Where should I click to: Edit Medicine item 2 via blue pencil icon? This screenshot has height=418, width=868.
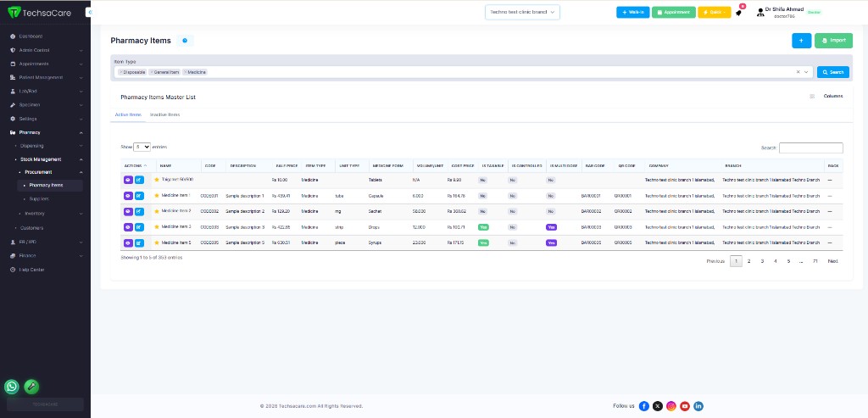pos(139,211)
